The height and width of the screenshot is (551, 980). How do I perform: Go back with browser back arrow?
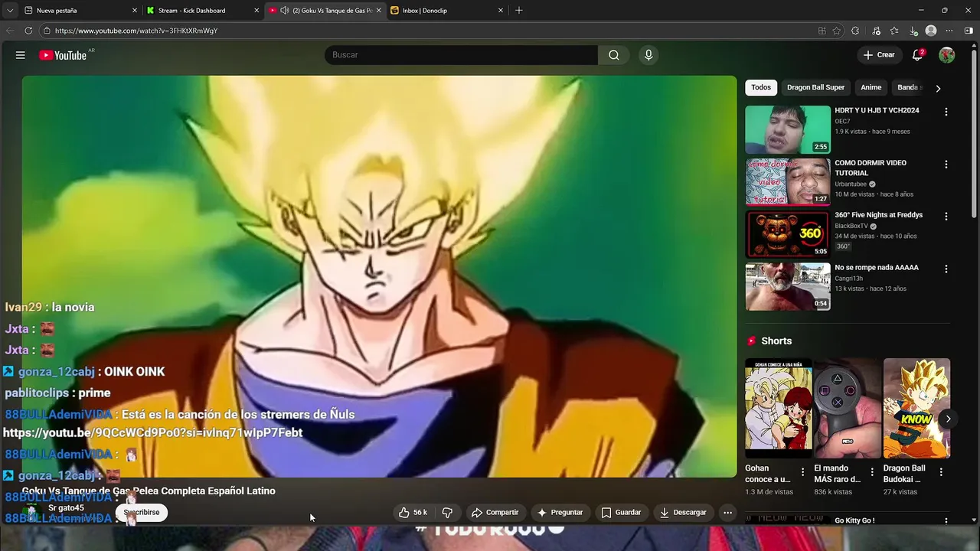10,31
